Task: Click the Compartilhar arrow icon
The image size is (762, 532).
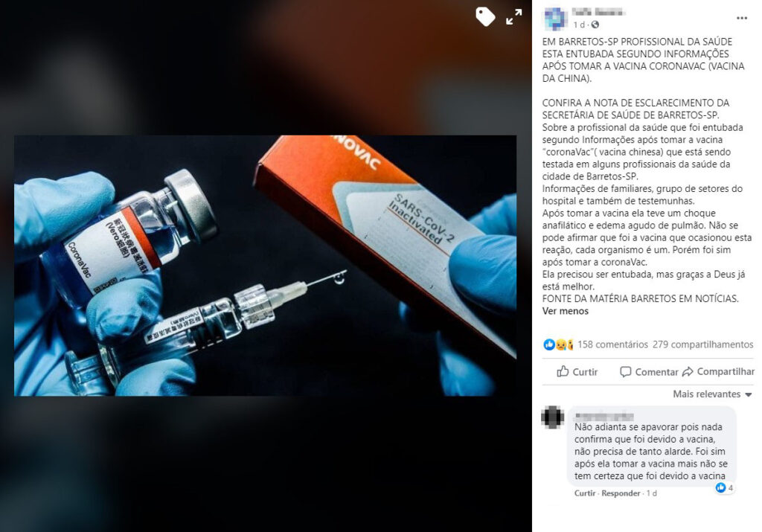Action: pyautogui.click(x=688, y=372)
